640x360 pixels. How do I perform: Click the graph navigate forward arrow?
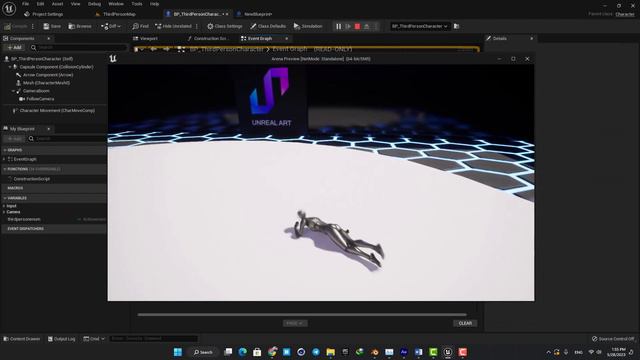point(166,49)
